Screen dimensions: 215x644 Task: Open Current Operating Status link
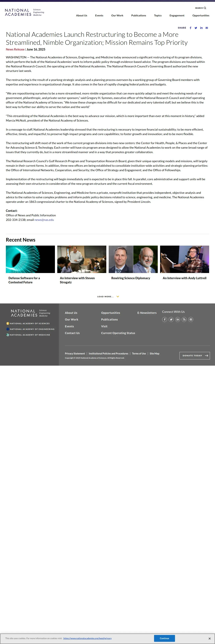click(118, 333)
